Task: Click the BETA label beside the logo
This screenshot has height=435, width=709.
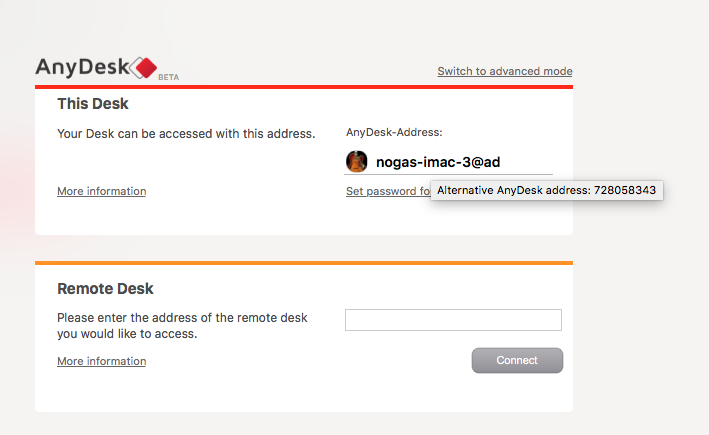Action: (x=168, y=77)
